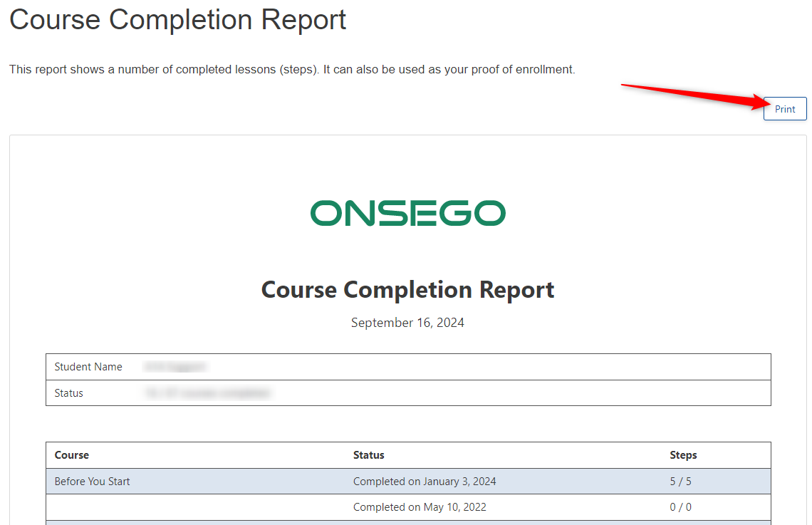The width and height of the screenshot is (812, 525).
Task: Click the bold 'Course Completion Report' report title
Action: (407, 289)
